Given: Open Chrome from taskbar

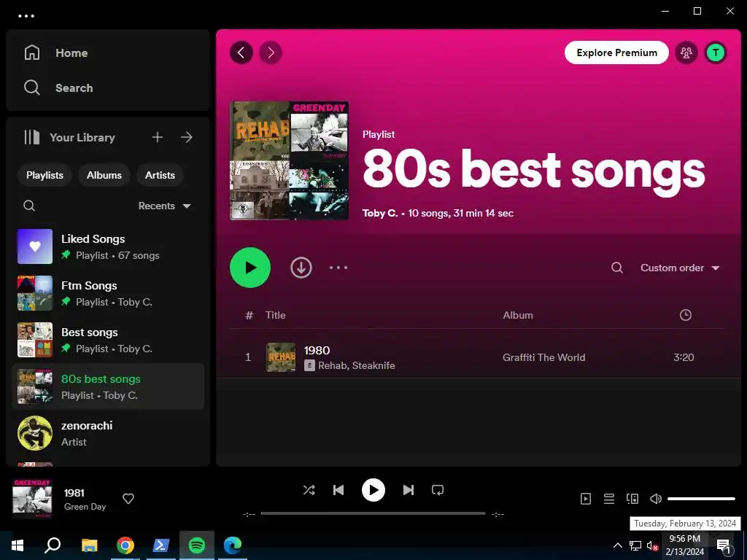Looking at the screenshot, I should (x=125, y=545).
